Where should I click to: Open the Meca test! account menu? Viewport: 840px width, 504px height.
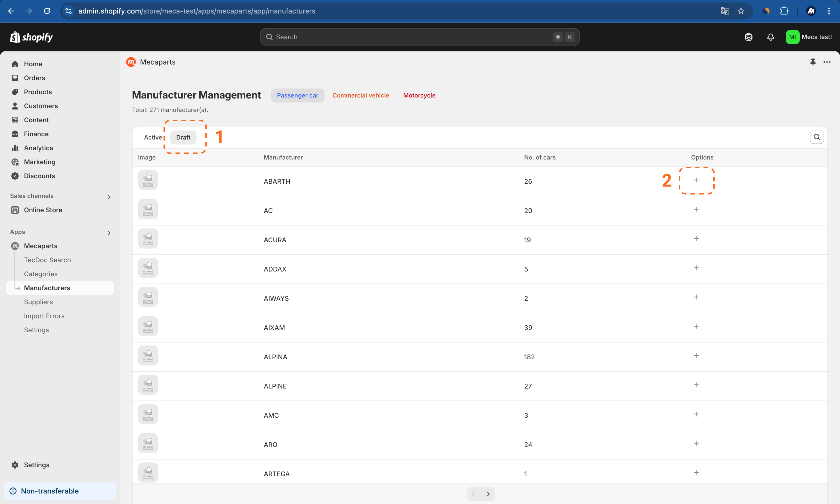[x=808, y=37]
